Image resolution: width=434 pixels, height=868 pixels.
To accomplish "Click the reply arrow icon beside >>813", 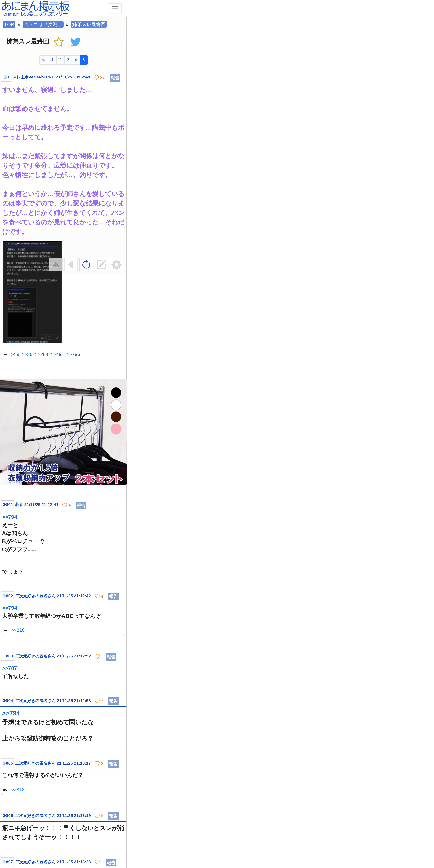I will (x=5, y=790).
